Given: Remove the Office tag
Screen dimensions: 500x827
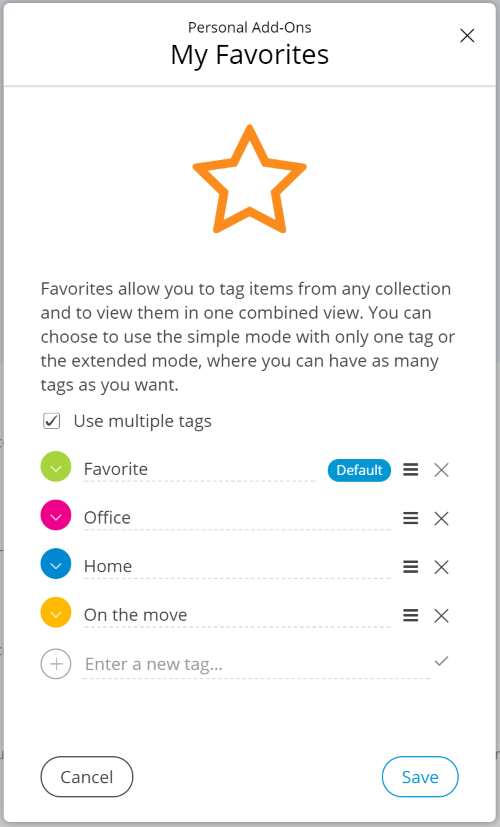Looking at the screenshot, I should click(x=441, y=518).
